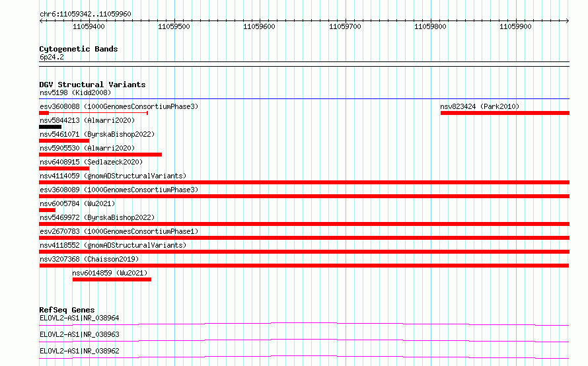Open ELOVL2-AS1|NR_038964 transcript
This screenshot has width=588, height=366.
(x=79, y=318)
